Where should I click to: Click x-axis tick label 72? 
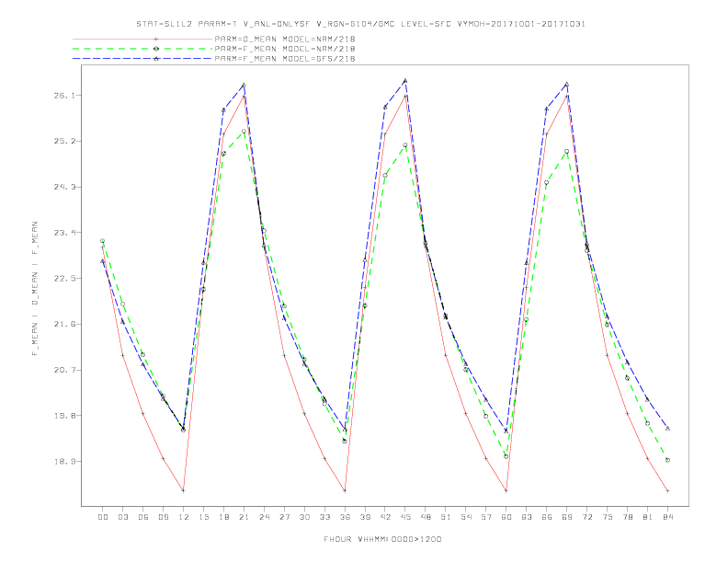(586, 517)
